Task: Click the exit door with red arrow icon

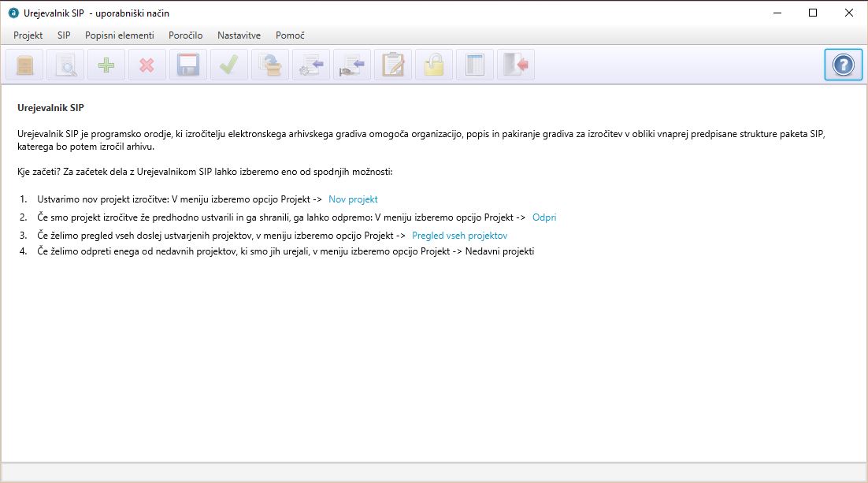Action: coord(515,65)
